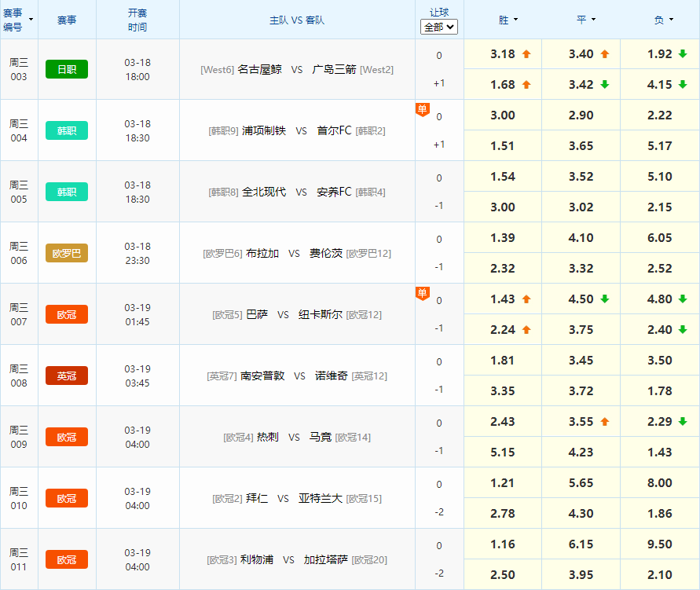Sort by 赛事编号 column arrow
This screenshot has height=590, width=700.
point(31,20)
